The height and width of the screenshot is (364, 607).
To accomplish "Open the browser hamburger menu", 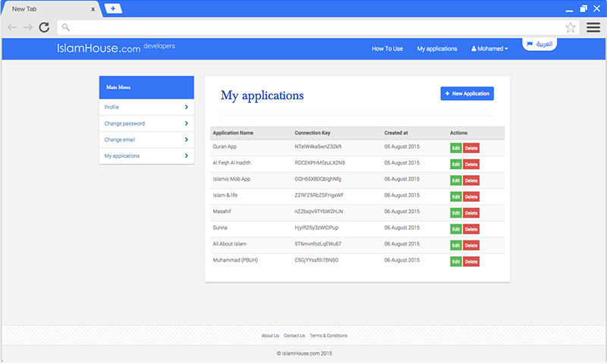I will [x=593, y=27].
